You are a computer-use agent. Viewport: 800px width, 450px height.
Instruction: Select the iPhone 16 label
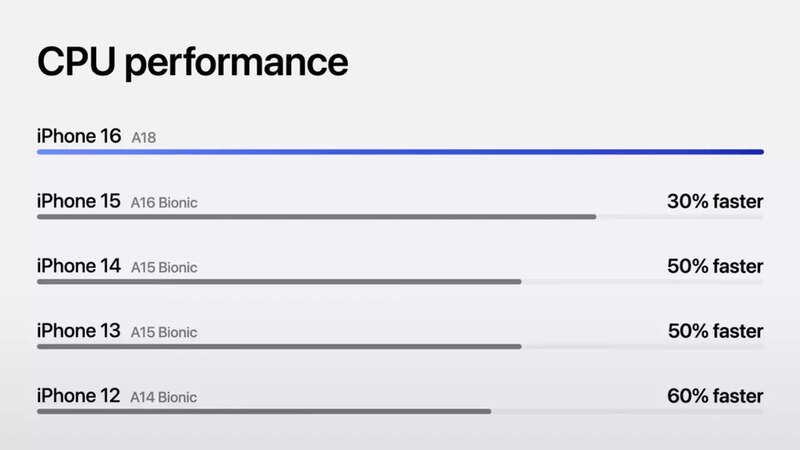[x=78, y=136]
